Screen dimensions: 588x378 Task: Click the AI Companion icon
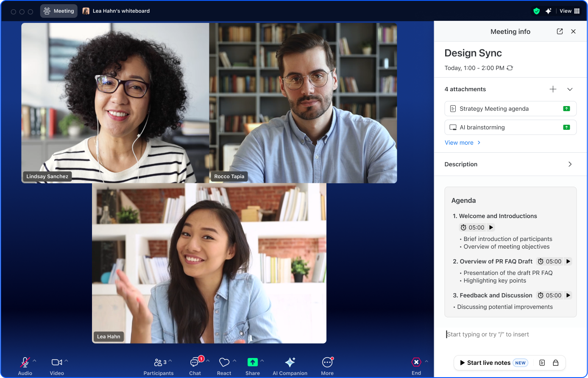(290, 361)
